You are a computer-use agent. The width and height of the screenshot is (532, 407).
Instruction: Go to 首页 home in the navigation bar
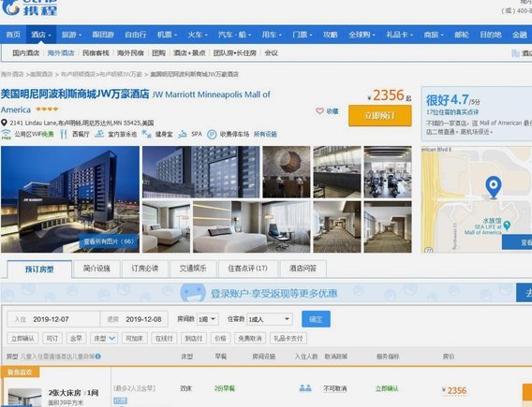13,35
